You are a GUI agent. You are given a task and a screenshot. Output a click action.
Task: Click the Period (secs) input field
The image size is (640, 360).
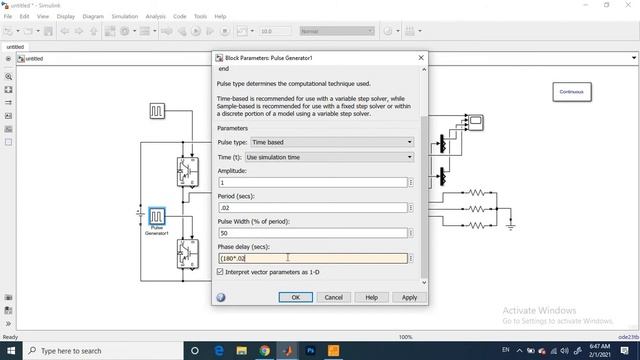click(x=313, y=208)
